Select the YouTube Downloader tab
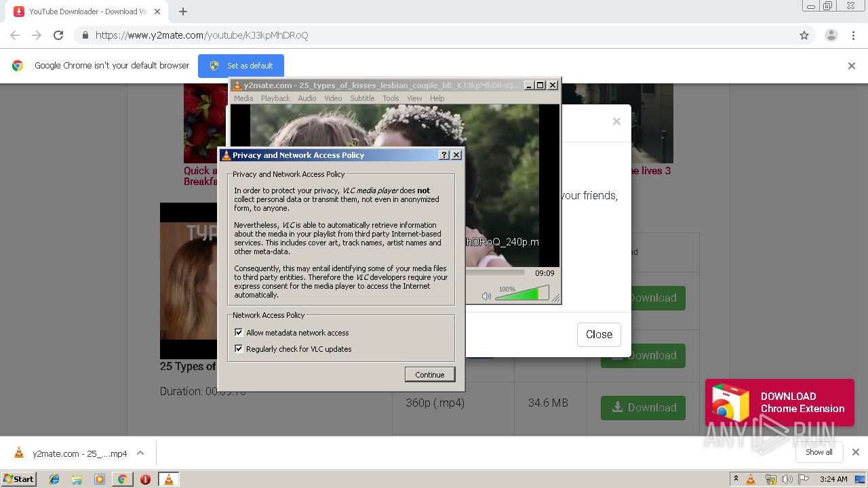The width and height of the screenshot is (868, 488). coord(88,12)
